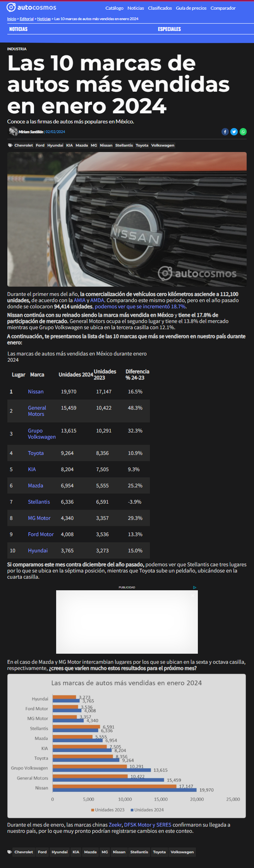This screenshot has width=254, height=868.
Task: Share article via Twitter icon
Action: click(x=234, y=132)
